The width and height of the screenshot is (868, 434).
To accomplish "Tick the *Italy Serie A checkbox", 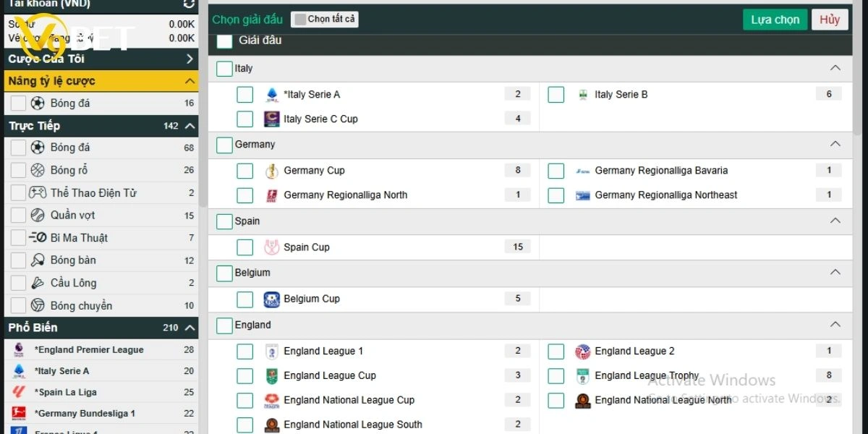I will point(245,95).
